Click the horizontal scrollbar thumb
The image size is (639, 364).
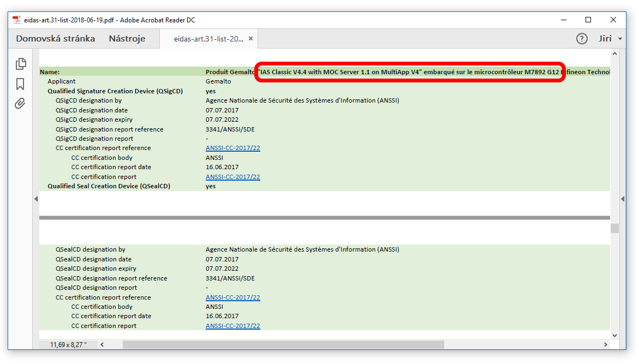point(283,344)
